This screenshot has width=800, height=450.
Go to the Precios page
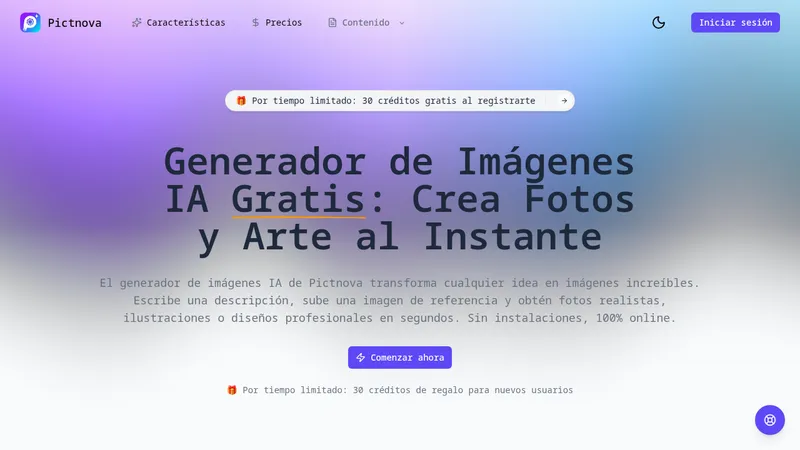pyautogui.click(x=277, y=22)
